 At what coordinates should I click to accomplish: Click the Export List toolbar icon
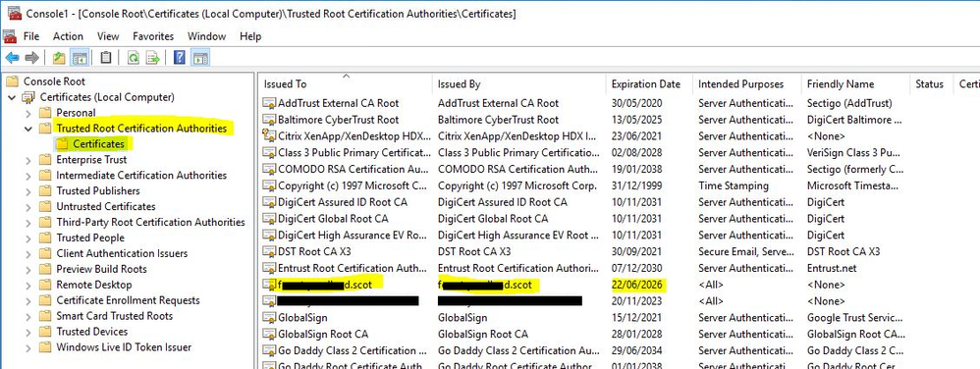[152, 58]
